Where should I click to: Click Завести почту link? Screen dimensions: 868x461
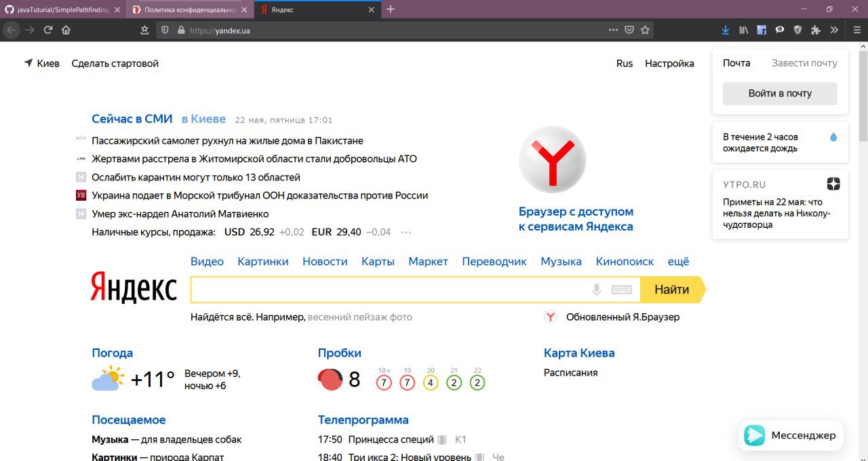click(x=804, y=63)
